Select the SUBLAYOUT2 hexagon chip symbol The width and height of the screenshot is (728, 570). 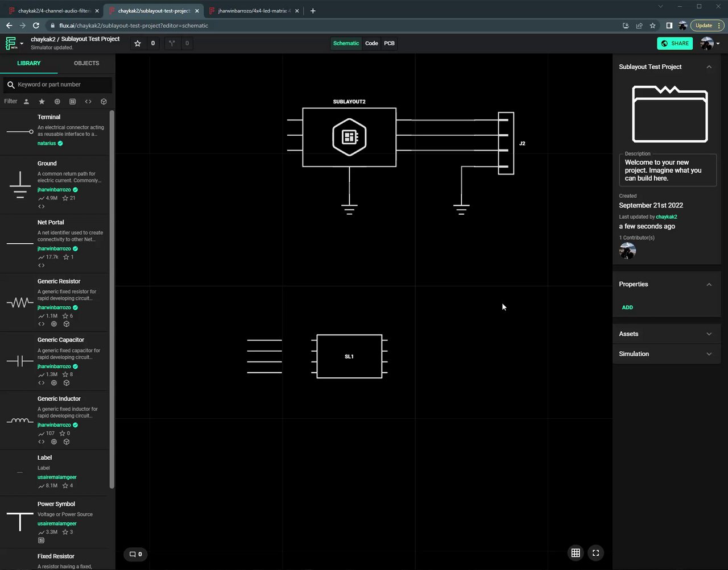point(349,137)
